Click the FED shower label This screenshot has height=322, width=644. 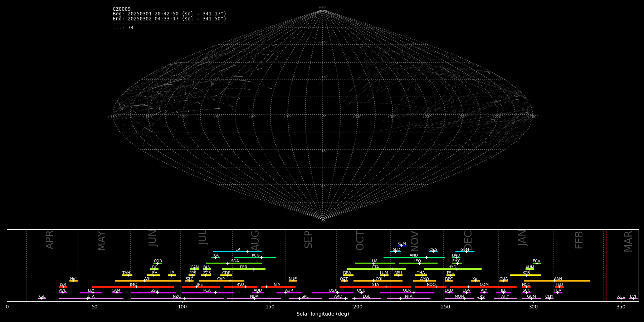pyautogui.click(x=559, y=285)
